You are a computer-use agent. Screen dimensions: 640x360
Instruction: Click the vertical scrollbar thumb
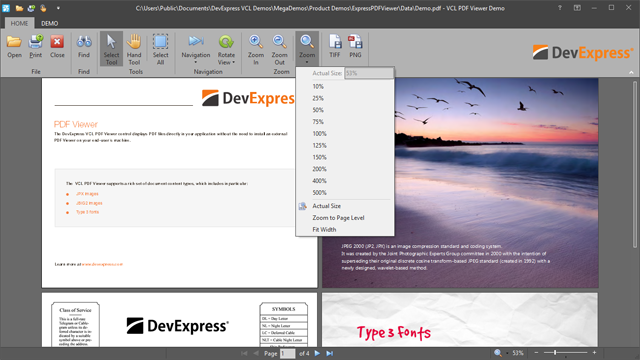(635, 164)
